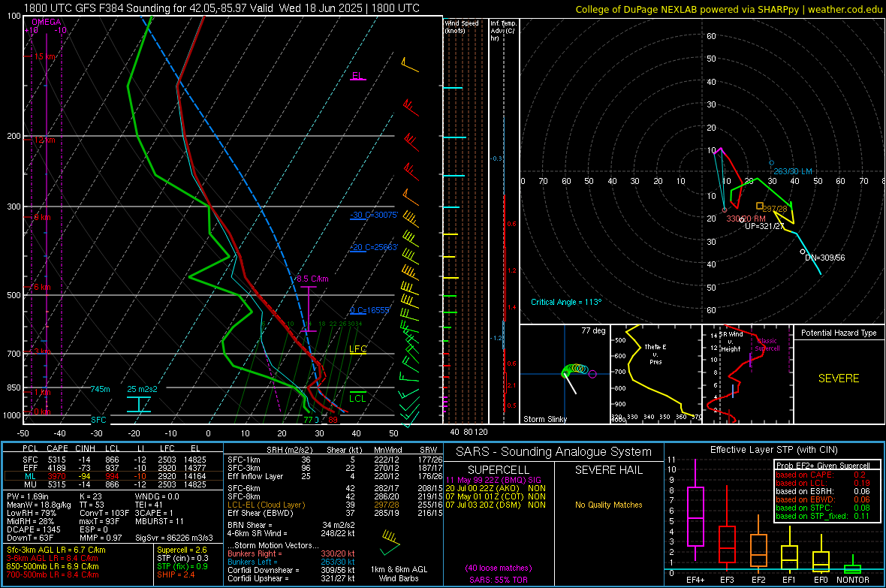
Task: Click the '850-500mb LR = 6.9 C/km' line
Action: coord(53,566)
